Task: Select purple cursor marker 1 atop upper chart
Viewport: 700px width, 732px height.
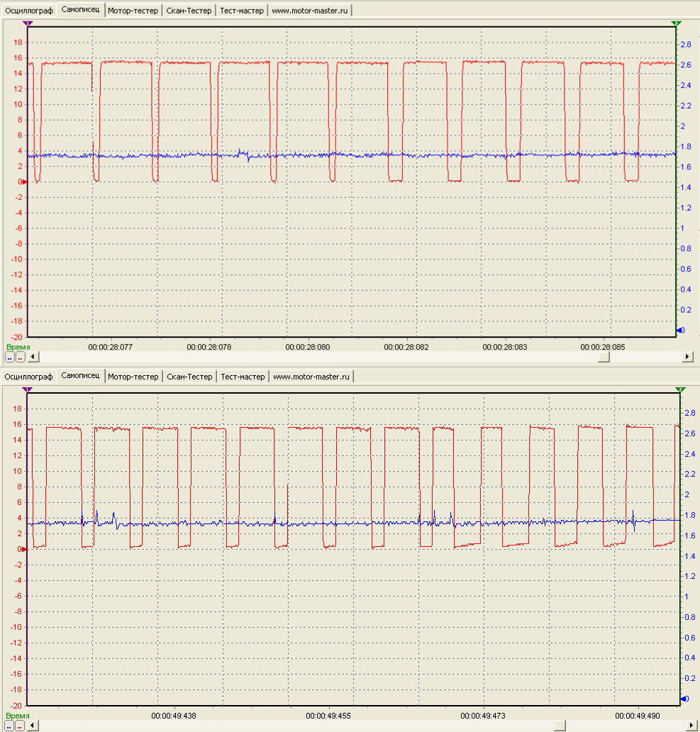Action: tap(28, 23)
